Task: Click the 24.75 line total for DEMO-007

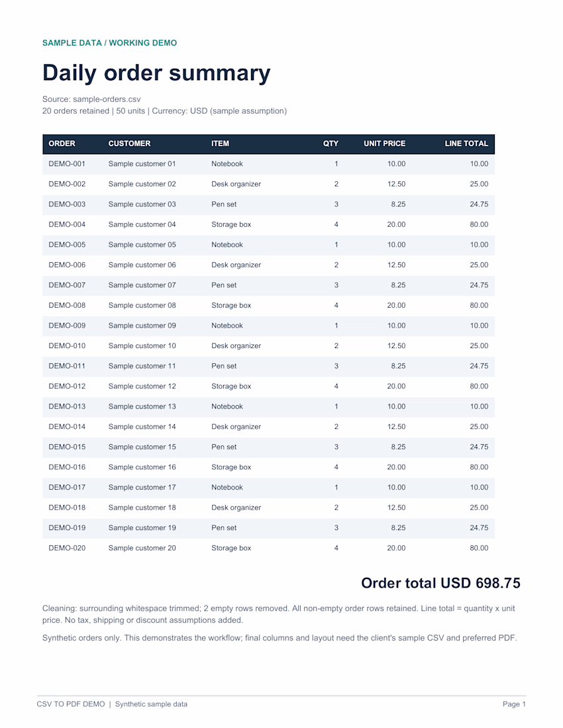Action: pos(479,285)
